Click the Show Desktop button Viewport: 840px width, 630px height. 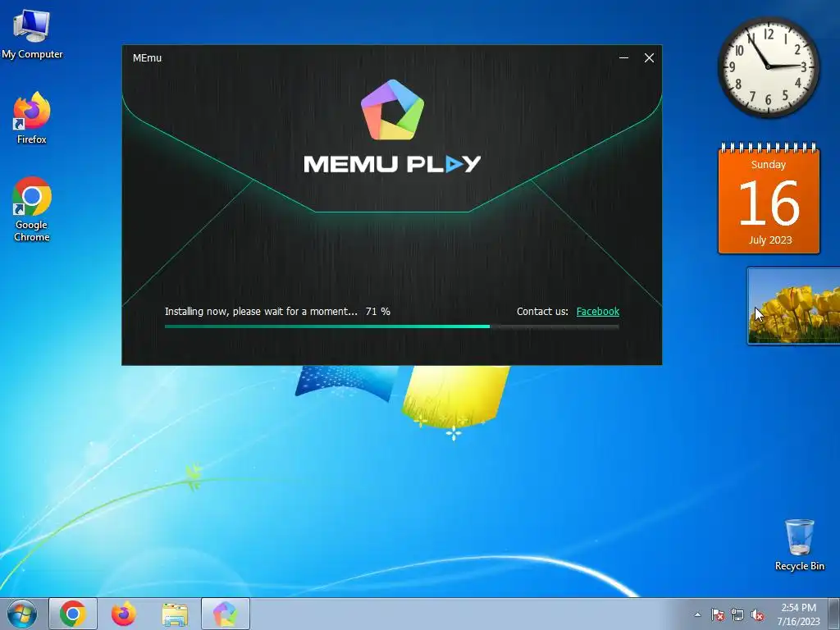click(x=834, y=614)
